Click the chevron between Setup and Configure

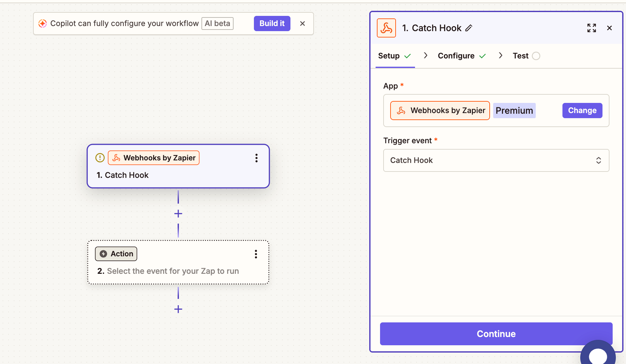(425, 56)
